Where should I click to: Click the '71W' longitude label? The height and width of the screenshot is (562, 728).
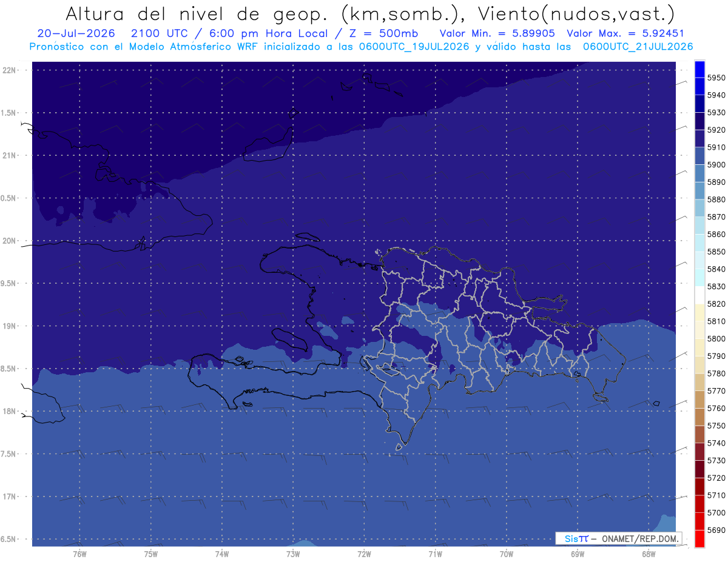[435, 554]
